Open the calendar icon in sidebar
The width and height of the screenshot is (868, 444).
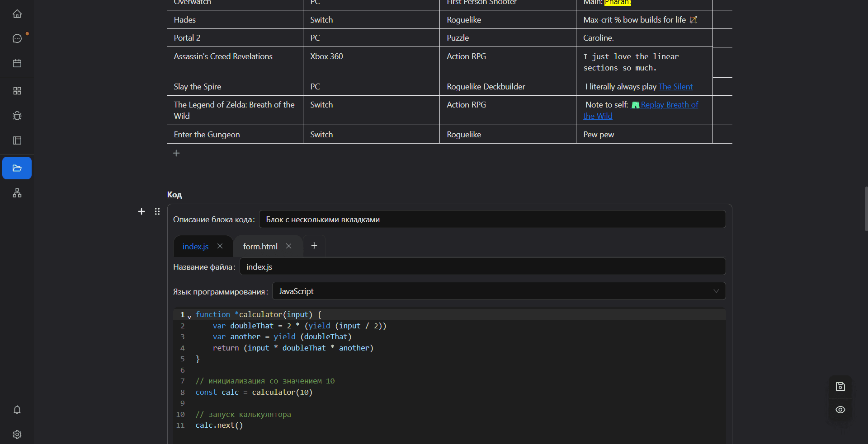(x=17, y=63)
